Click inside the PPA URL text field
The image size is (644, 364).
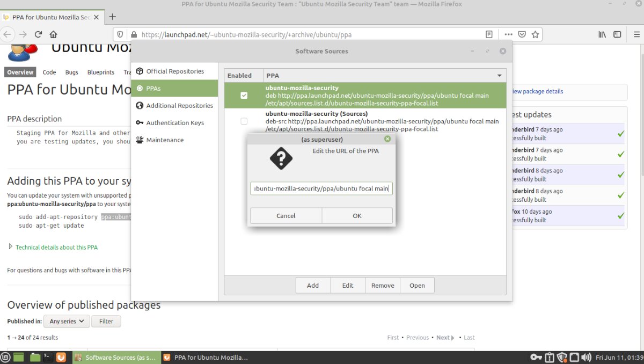[321, 188]
